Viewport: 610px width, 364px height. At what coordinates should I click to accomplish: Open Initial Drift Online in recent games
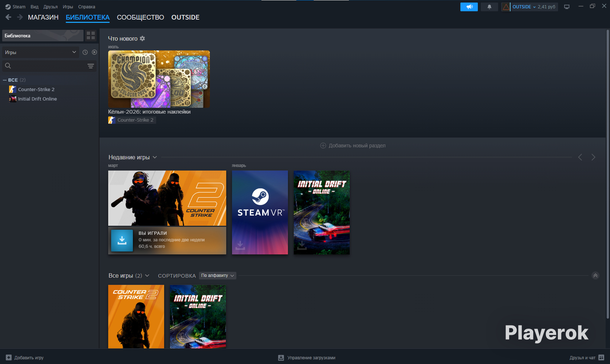(x=322, y=213)
